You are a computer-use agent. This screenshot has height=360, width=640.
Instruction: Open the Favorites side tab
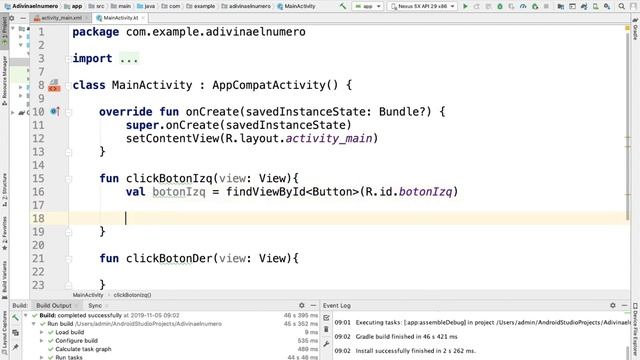click(4, 233)
